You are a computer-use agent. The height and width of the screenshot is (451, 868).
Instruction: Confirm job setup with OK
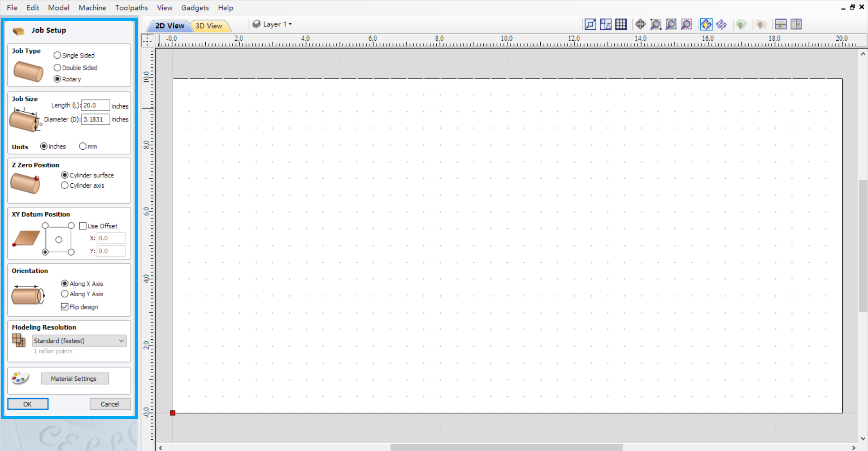click(x=28, y=404)
